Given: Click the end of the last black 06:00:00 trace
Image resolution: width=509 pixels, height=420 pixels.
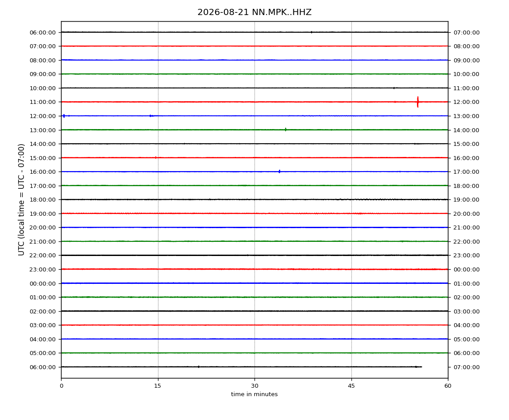Looking at the screenshot, I should coord(421,367).
